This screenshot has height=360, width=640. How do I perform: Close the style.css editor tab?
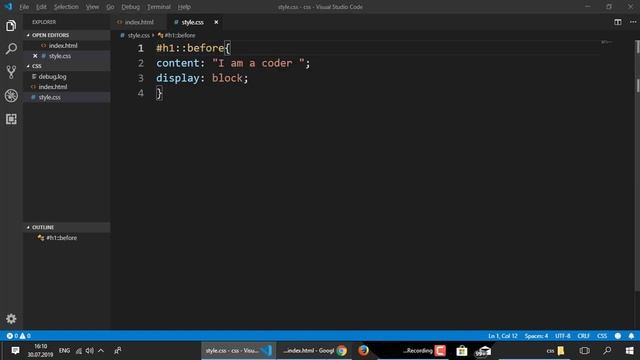click(x=216, y=22)
